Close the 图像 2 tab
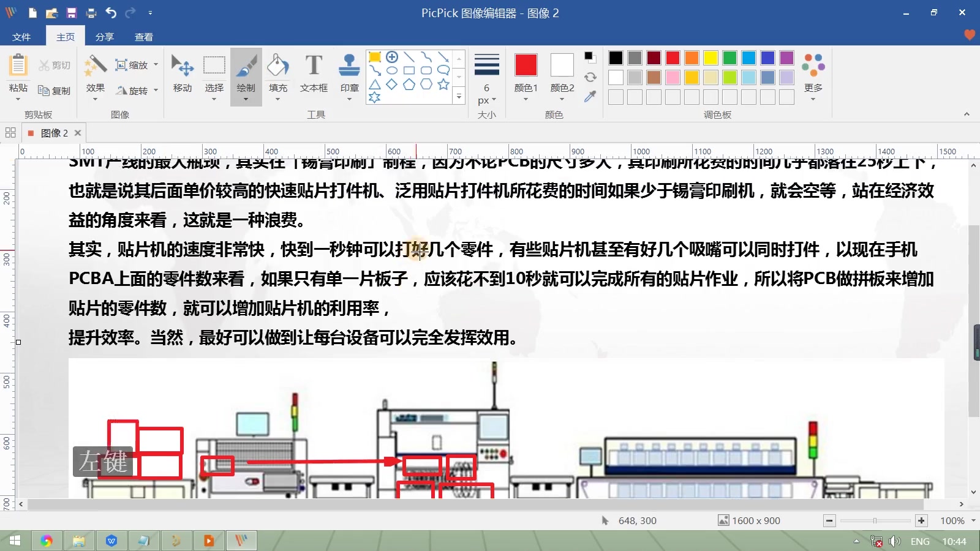This screenshot has height=551, width=980. click(78, 133)
